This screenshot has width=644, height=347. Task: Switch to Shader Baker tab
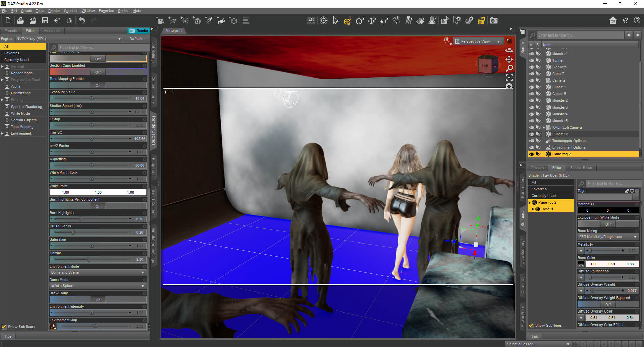tap(581, 168)
